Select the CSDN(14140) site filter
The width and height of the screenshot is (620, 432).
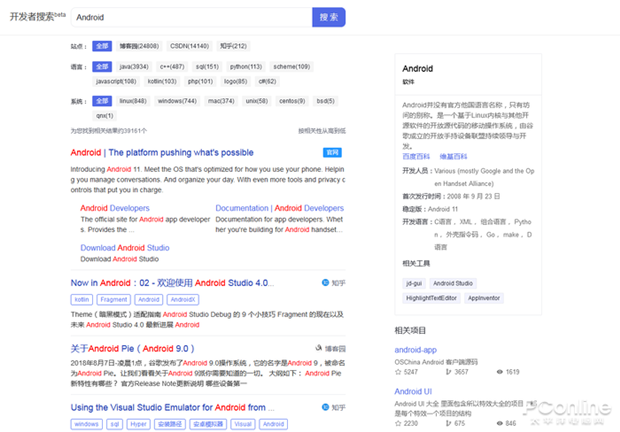tap(189, 46)
